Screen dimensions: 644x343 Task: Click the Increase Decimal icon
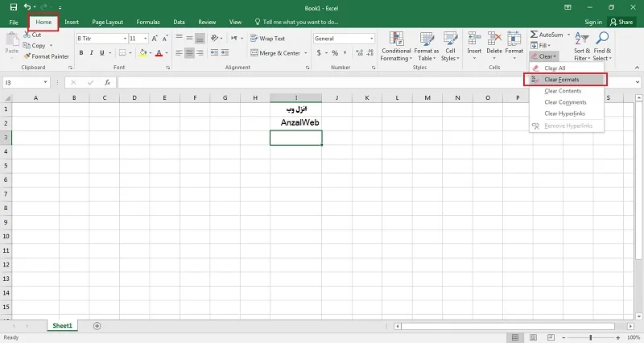[359, 52]
